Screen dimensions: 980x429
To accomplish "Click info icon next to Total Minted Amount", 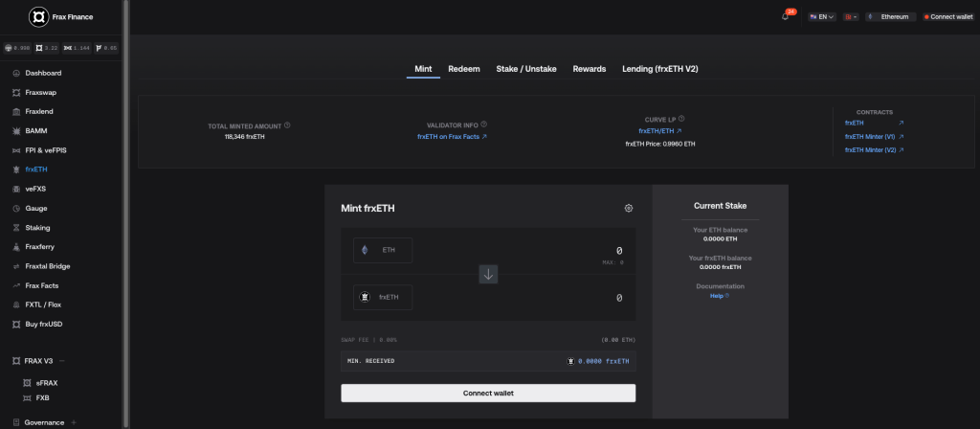I will point(287,125).
